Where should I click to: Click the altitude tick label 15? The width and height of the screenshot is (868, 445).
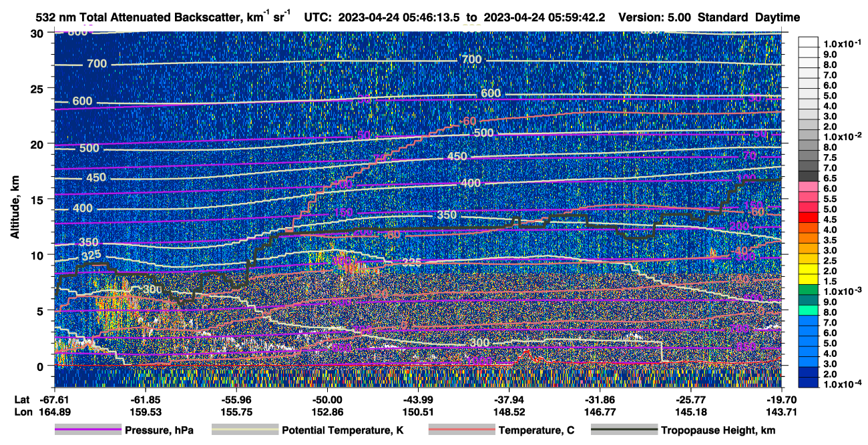tap(37, 199)
